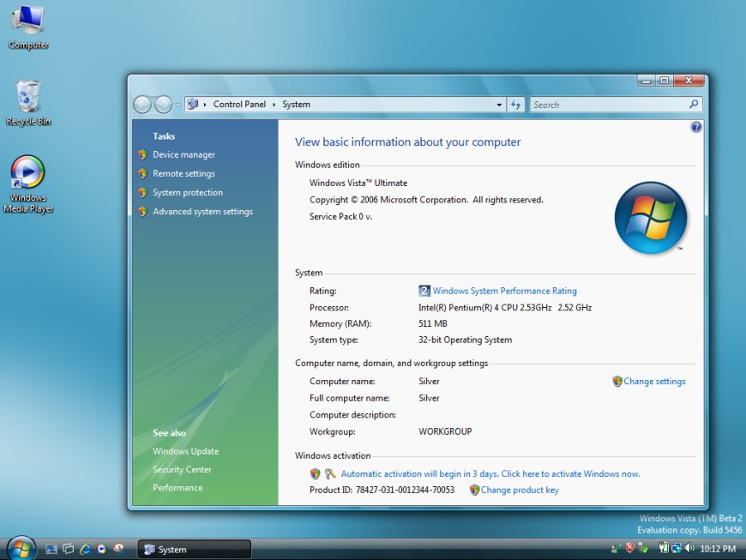Open recent pages dropdown beside Forward button

(177, 105)
